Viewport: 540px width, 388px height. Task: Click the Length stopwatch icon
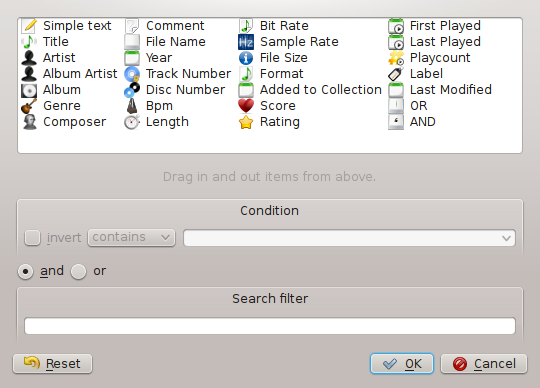click(x=132, y=122)
